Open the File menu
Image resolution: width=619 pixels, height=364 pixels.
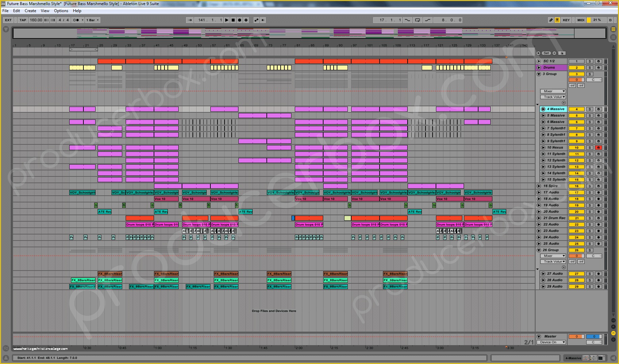click(x=5, y=11)
